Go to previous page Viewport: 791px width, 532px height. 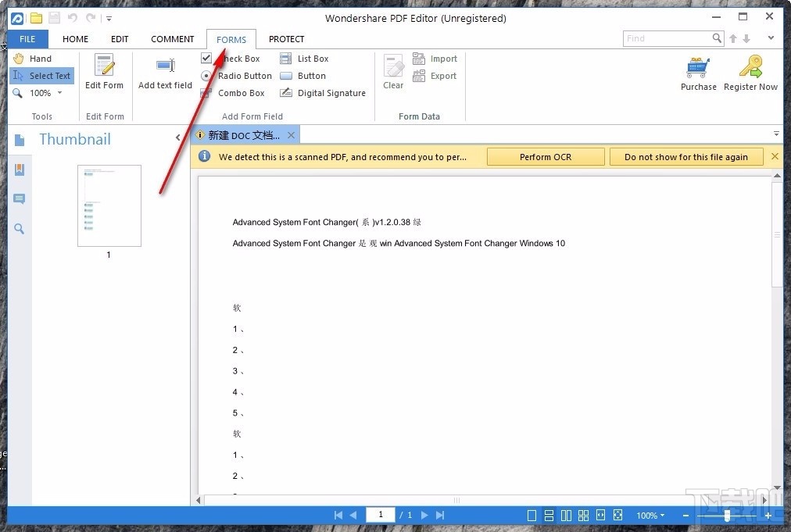pyautogui.click(x=353, y=515)
